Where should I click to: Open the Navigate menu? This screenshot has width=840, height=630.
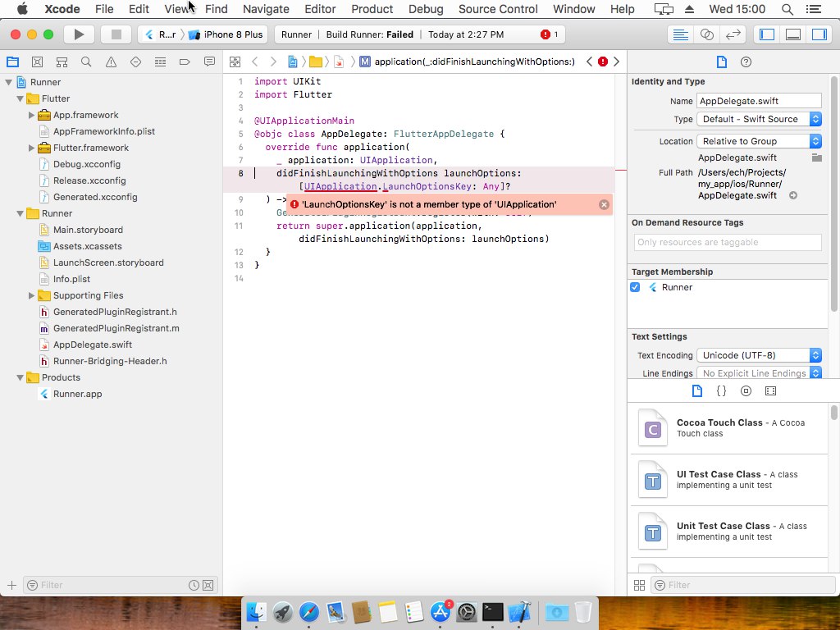[x=266, y=9]
